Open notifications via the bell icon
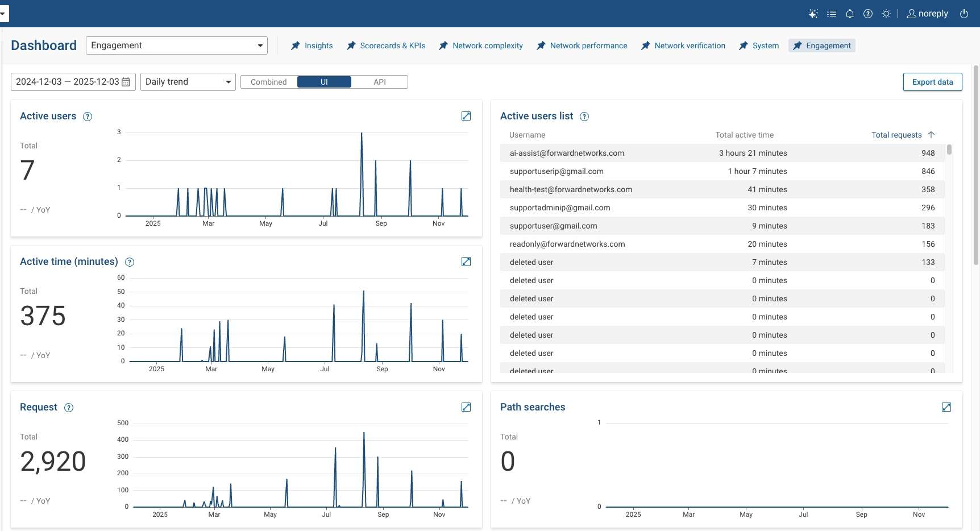The image size is (980, 531). pyautogui.click(x=850, y=13)
